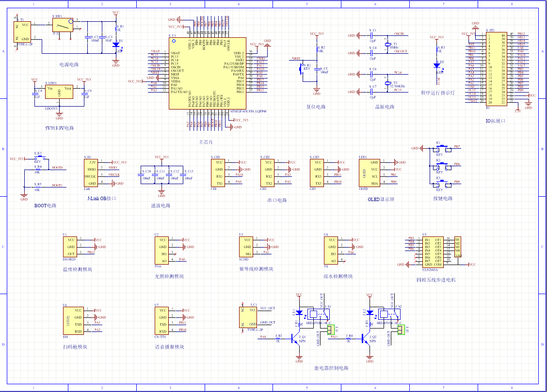Viewport: 547px width, 392px height.
Task: Select the S_R1 1K resistor
Action: (116, 28)
